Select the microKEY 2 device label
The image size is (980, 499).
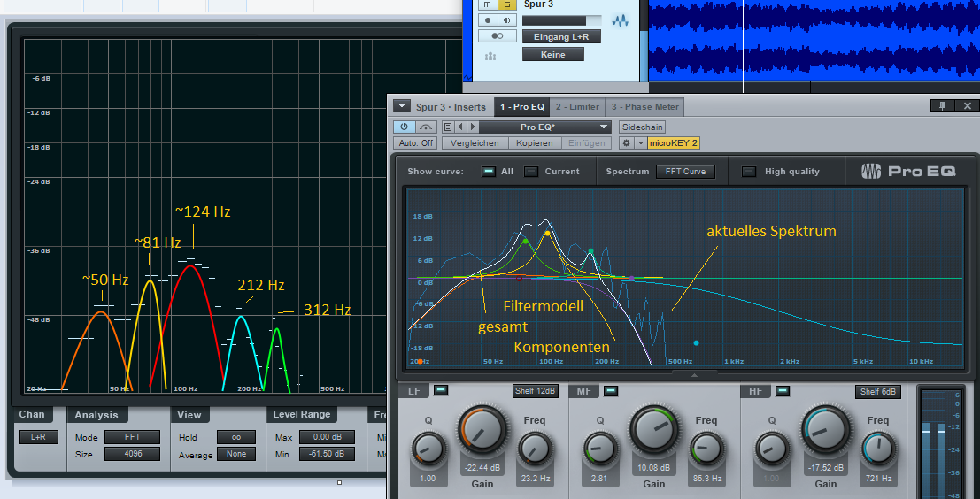point(673,143)
